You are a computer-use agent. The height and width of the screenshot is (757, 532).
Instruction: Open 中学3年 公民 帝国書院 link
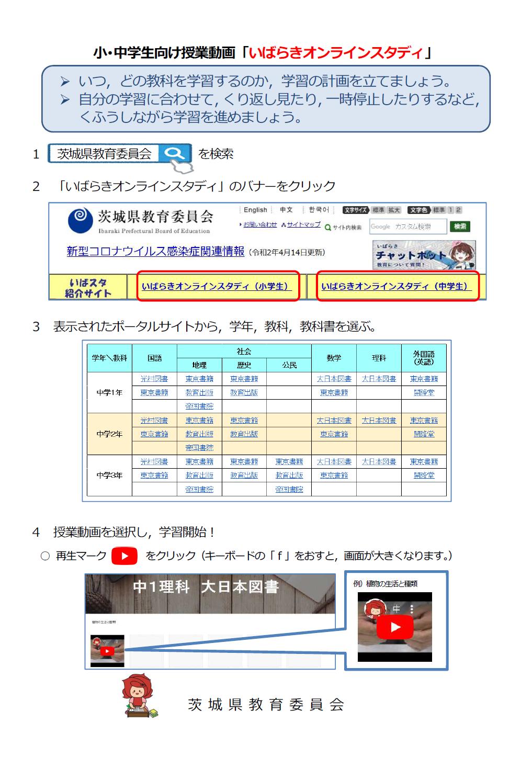click(x=289, y=489)
